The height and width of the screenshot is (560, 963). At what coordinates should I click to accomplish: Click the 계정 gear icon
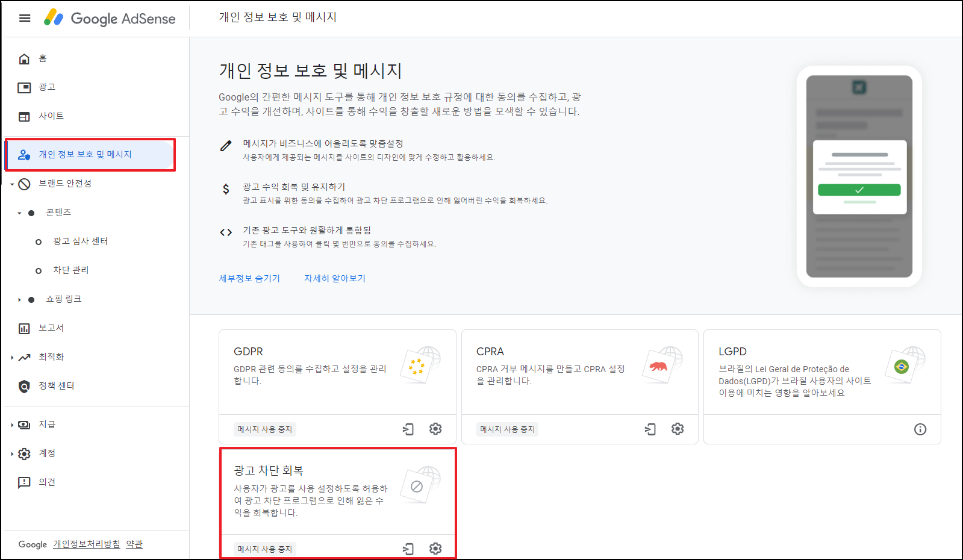[24, 454]
